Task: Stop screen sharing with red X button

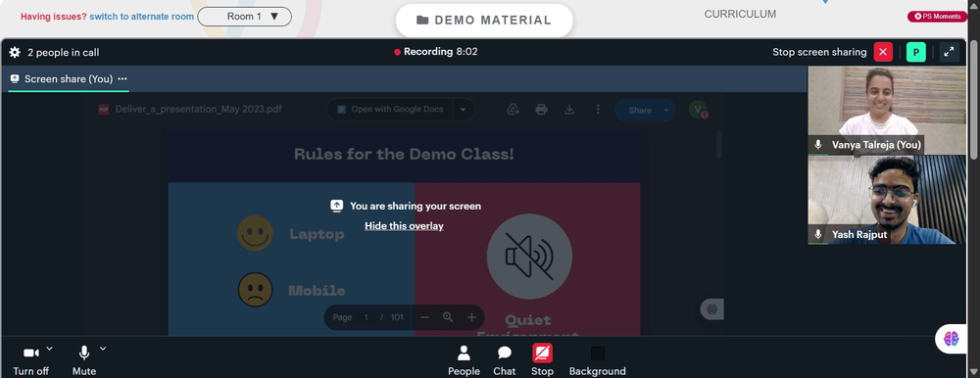Action: [883, 52]
